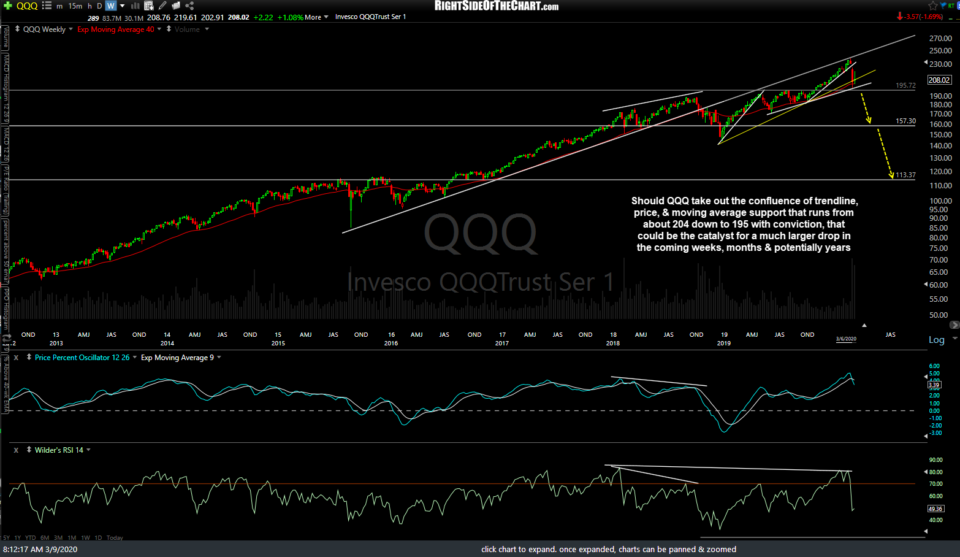The height and width of the screenshot is (557, 960).
Task: Click the red down arrow change indicator
Action: (900, 17)
